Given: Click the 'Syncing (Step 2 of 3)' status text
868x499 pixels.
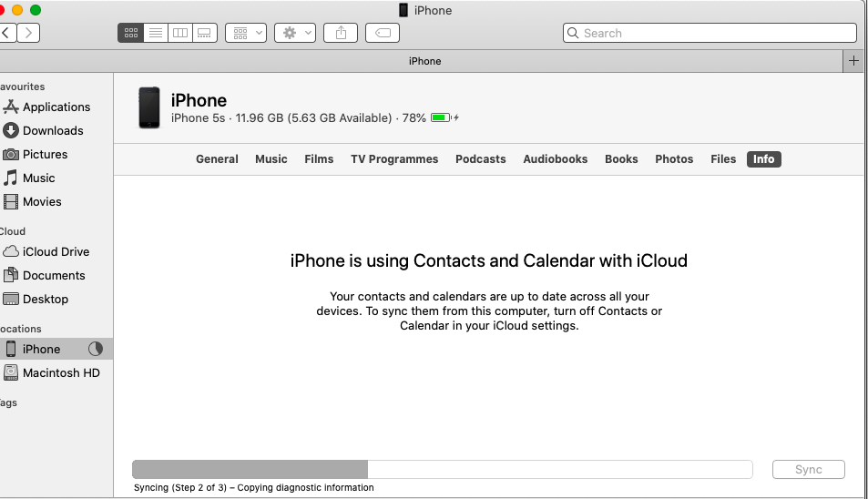Looking at the screenshot, I should tap(253, 488).
